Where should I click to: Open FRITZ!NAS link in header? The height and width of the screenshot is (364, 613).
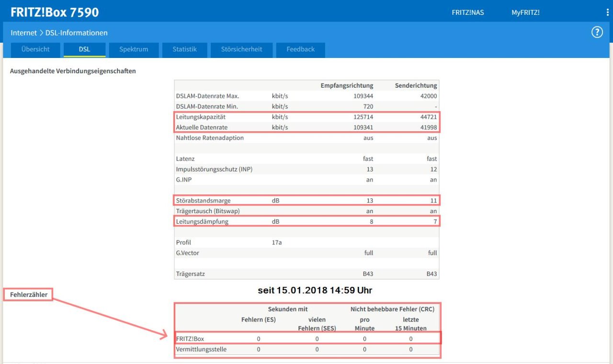[x=468, y=12]
